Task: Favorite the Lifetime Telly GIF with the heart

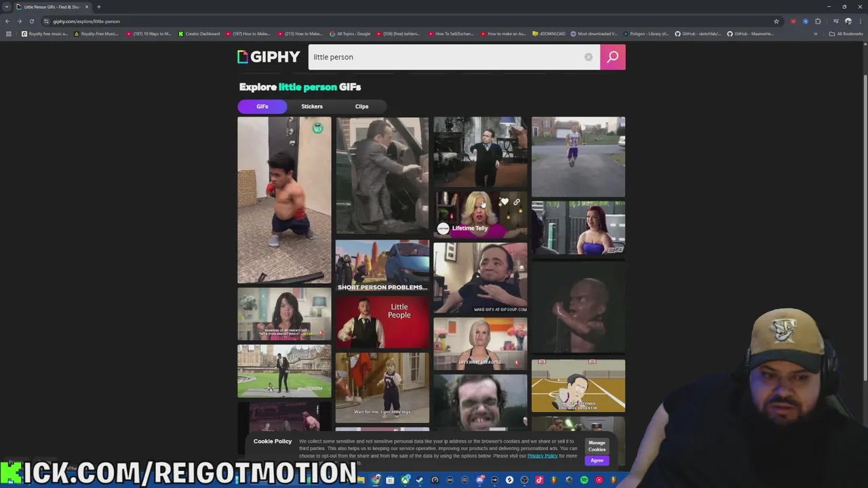Action: pyautogui.click(x=504, y=202)
